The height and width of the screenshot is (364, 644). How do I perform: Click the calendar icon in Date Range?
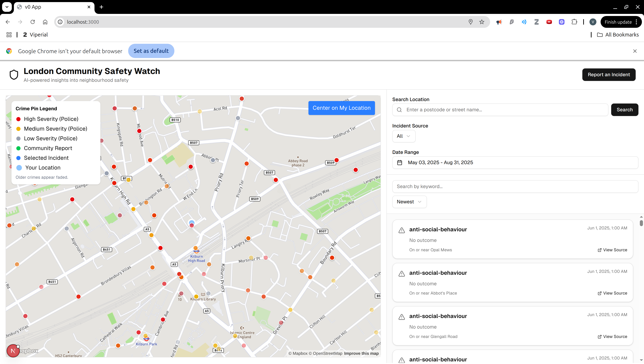point(399,163)
